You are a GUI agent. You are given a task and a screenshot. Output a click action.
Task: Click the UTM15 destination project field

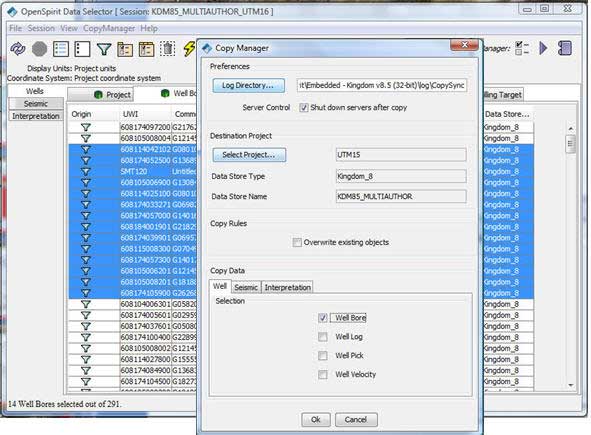pyautogui.click(x=401, y=155)
